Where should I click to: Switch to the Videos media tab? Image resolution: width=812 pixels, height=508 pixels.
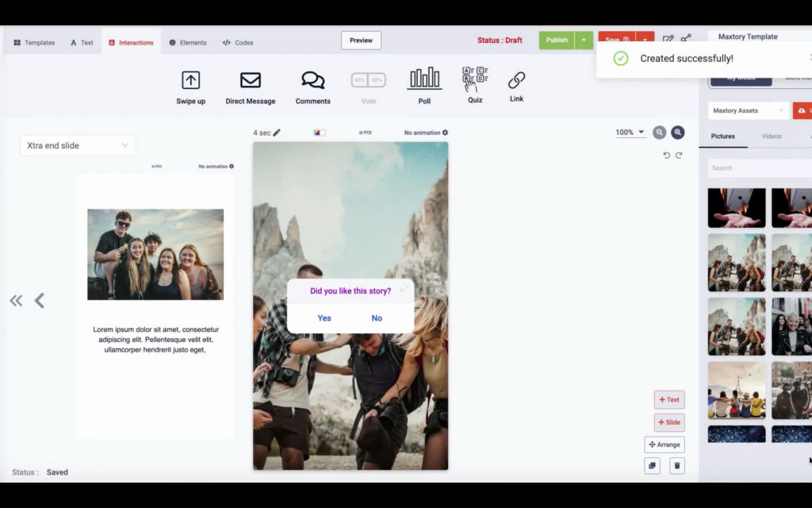click(772, 137)
